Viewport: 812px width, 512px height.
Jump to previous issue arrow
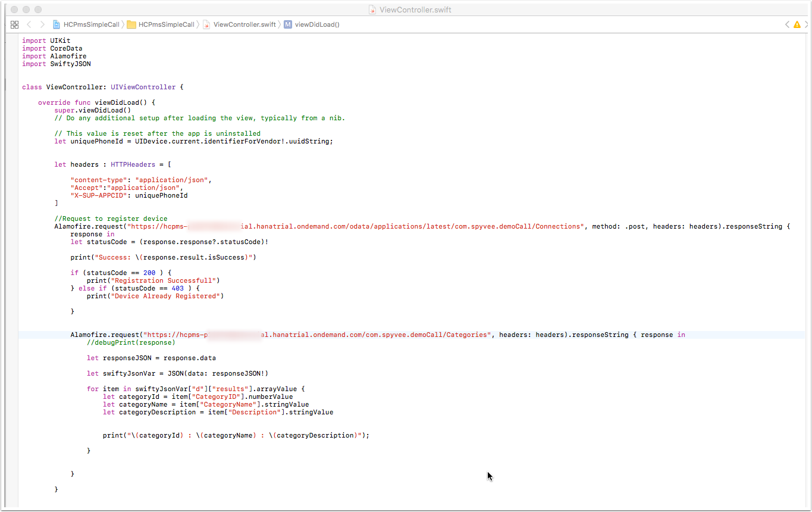(x=788, y=24)
